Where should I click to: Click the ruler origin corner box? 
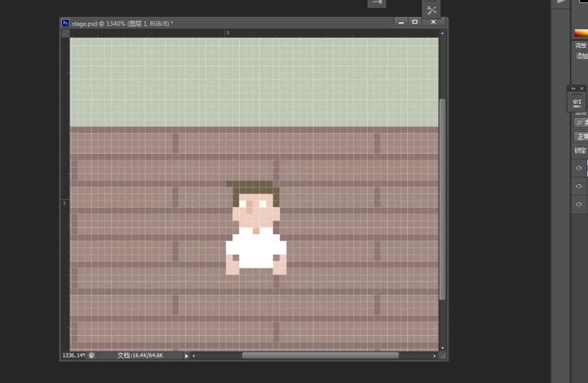tap(65, 33)
